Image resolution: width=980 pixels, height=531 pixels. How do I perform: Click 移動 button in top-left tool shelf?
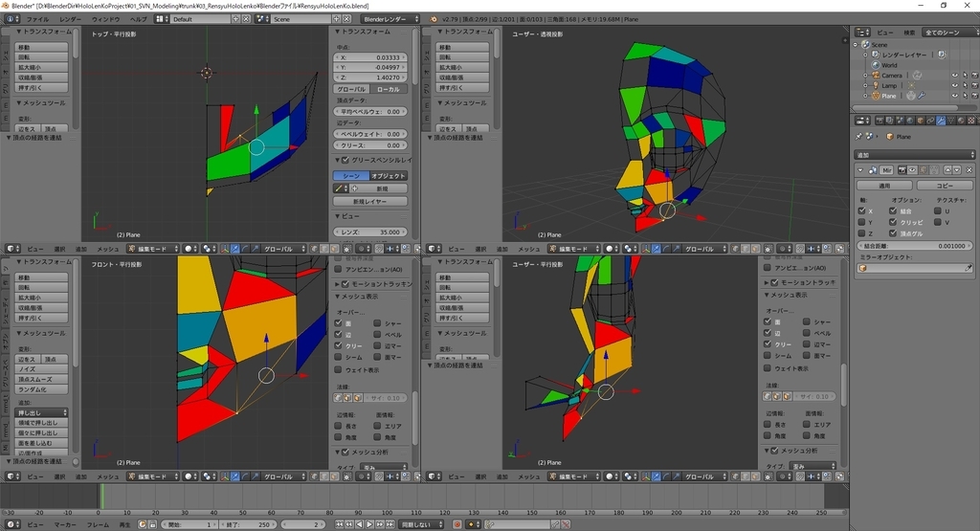coord(41,48)
